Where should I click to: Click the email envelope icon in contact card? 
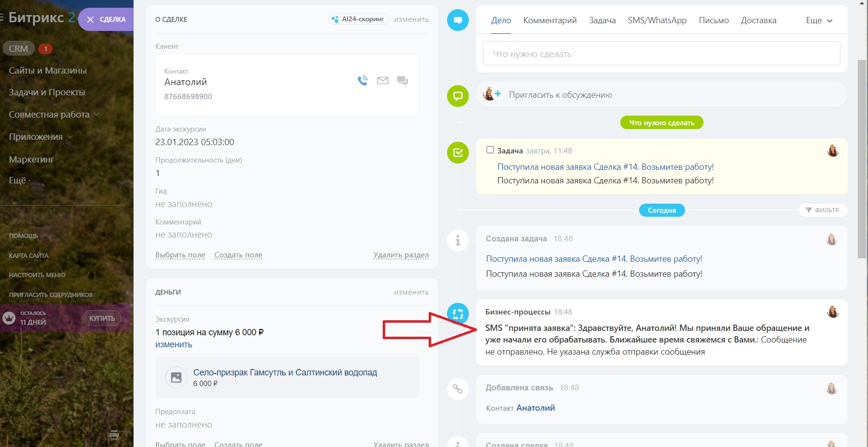[x=383, y=81]
